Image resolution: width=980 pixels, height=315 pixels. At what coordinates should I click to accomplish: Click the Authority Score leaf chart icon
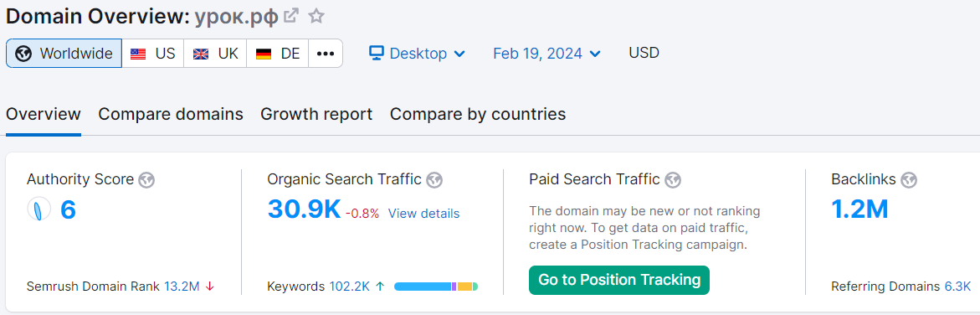click(x=38, y=209)
